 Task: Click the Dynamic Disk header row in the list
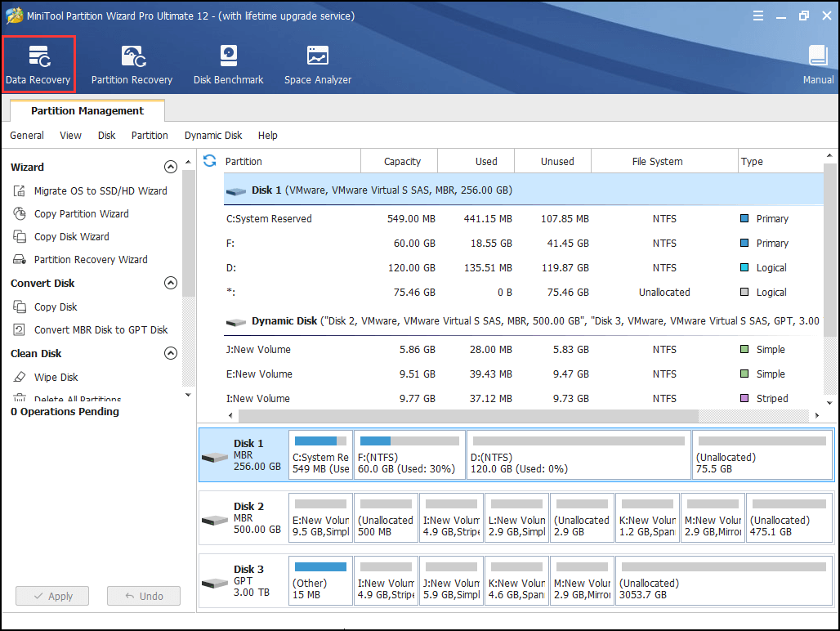tap(522, 321)
